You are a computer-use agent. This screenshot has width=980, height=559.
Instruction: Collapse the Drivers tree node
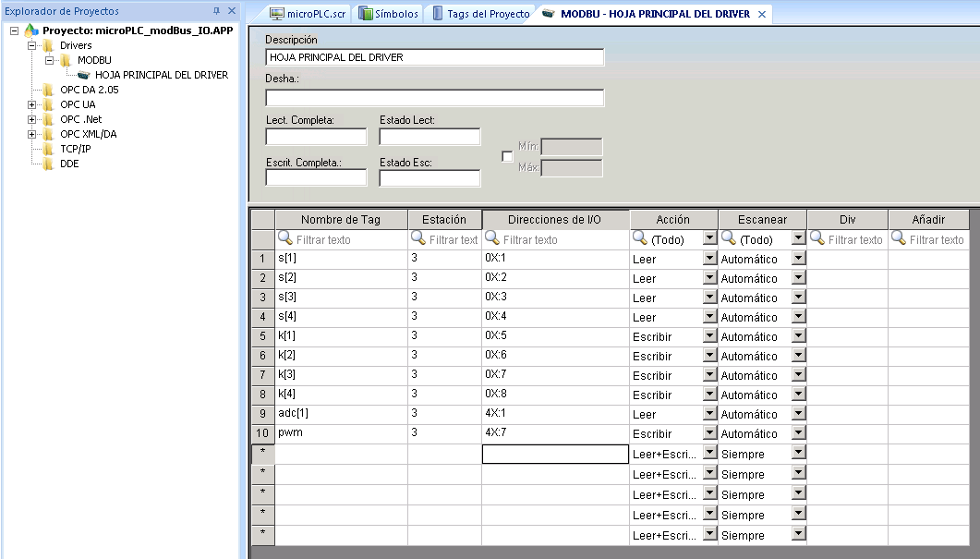click(31, 45)
